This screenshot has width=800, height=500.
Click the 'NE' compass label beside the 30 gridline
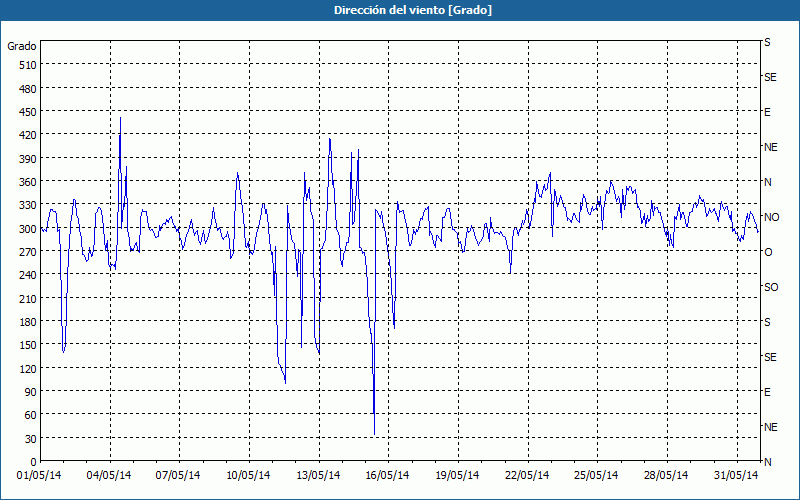coord(771,427)
